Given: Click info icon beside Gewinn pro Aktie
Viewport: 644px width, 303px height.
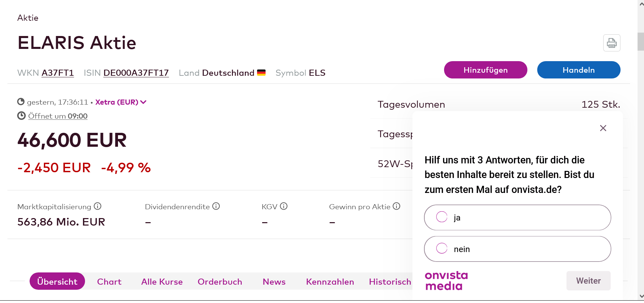Looking at the screenshot, I should pos(396,206).
